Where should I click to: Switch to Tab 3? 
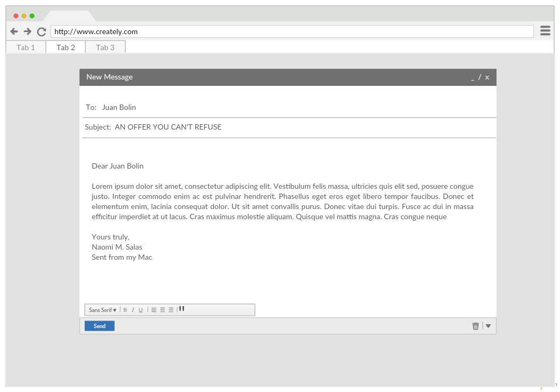click(105, 47)
